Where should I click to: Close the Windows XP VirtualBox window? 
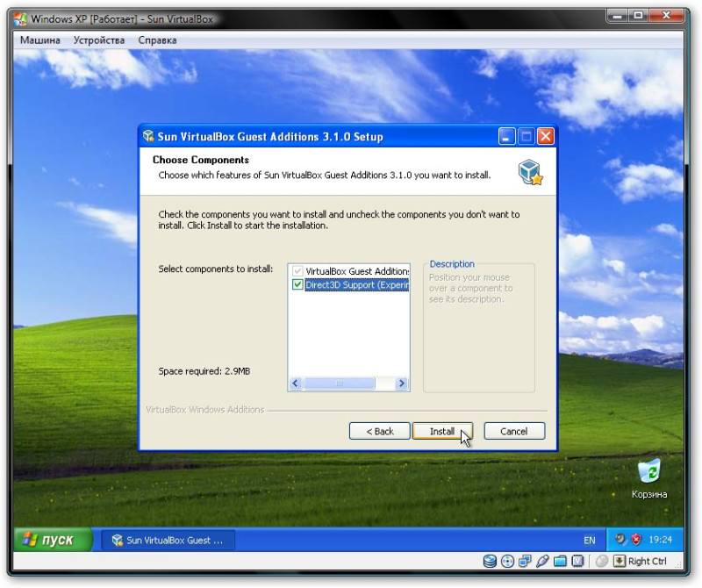(667, 16)
